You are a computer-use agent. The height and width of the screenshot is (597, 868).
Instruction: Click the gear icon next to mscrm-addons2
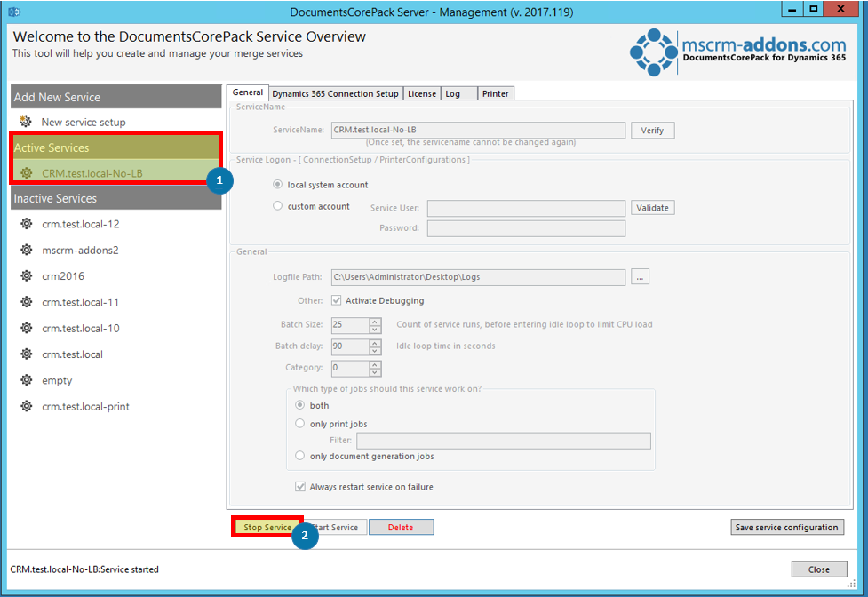point(26,250)
